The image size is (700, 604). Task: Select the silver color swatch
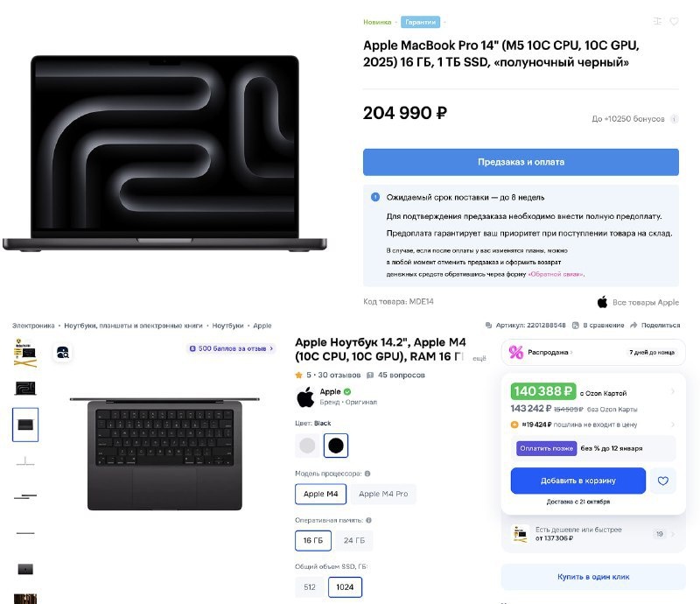pyautogui.click(x=307, y=446)
